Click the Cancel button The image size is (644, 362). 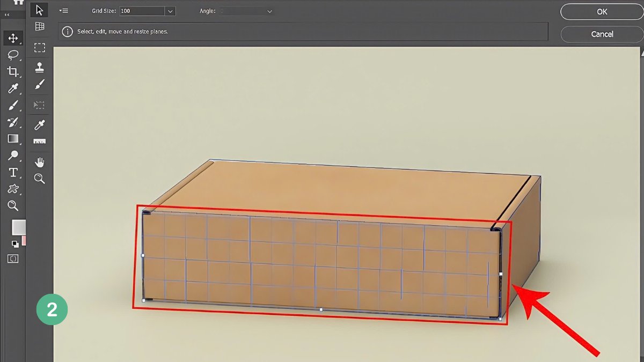tap(602, 34)
